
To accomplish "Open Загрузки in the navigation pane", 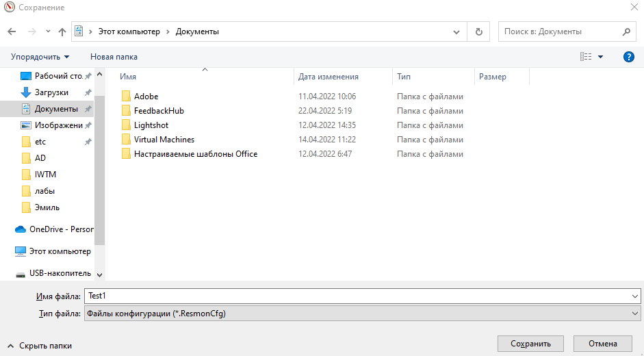I will point(51,92).
